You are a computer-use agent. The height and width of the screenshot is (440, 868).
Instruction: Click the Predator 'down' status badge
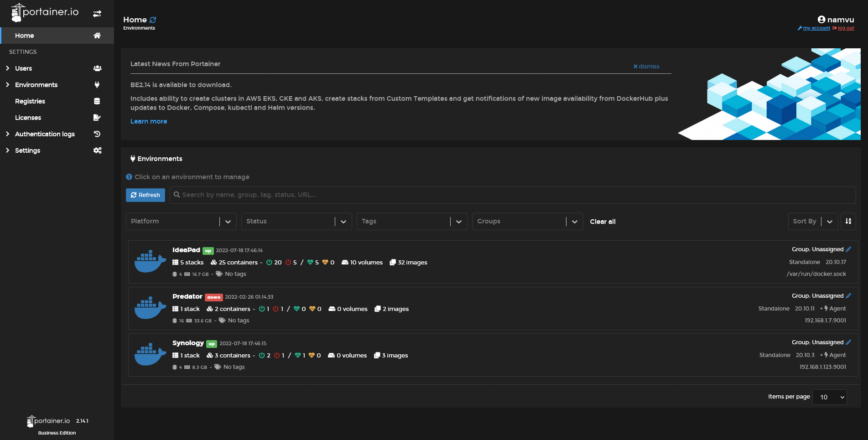[213, 297]
